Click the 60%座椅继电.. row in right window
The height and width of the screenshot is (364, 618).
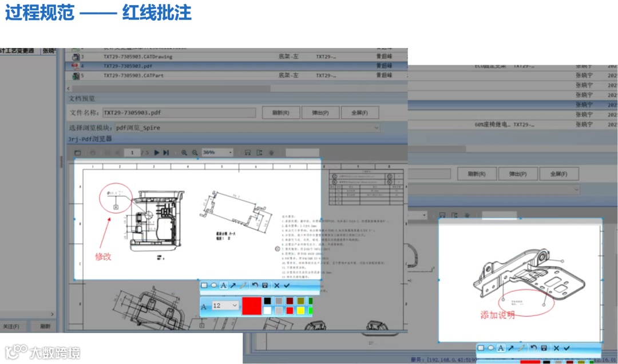(x=512, y=125)
